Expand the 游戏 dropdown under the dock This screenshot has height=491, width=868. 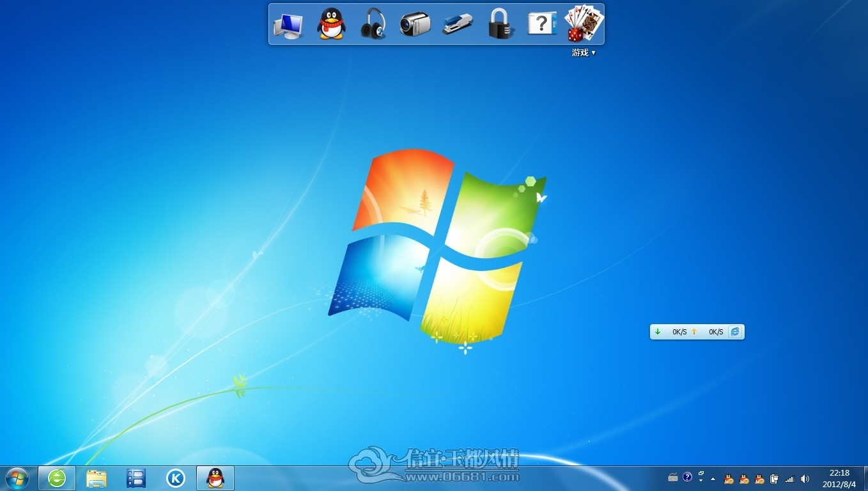pos(584,53)
